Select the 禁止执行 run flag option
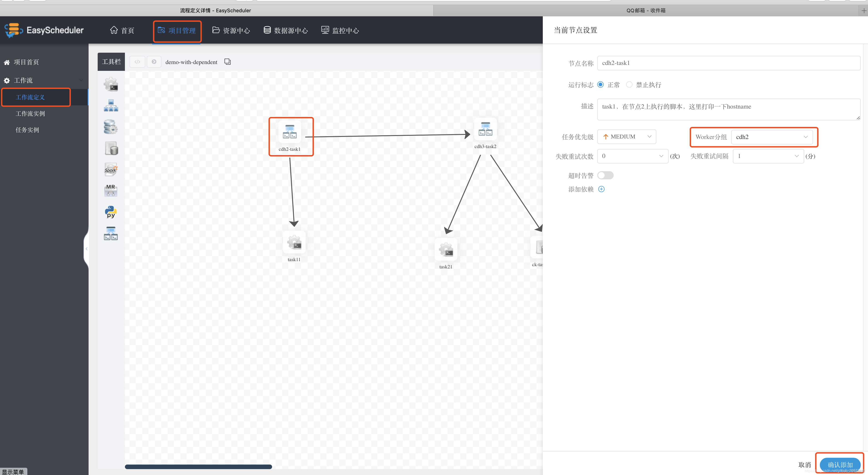 pyautogui.click(x=629, y=84)
